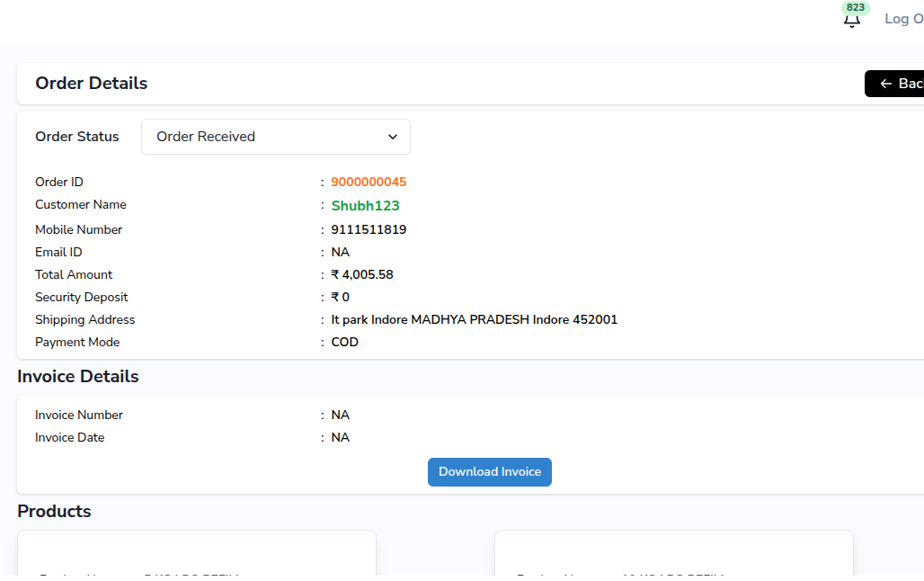Click the total amount ₹ 4,005.58
Image resolution: width=924 pixels, height=581 pixels.
[362, 274]
